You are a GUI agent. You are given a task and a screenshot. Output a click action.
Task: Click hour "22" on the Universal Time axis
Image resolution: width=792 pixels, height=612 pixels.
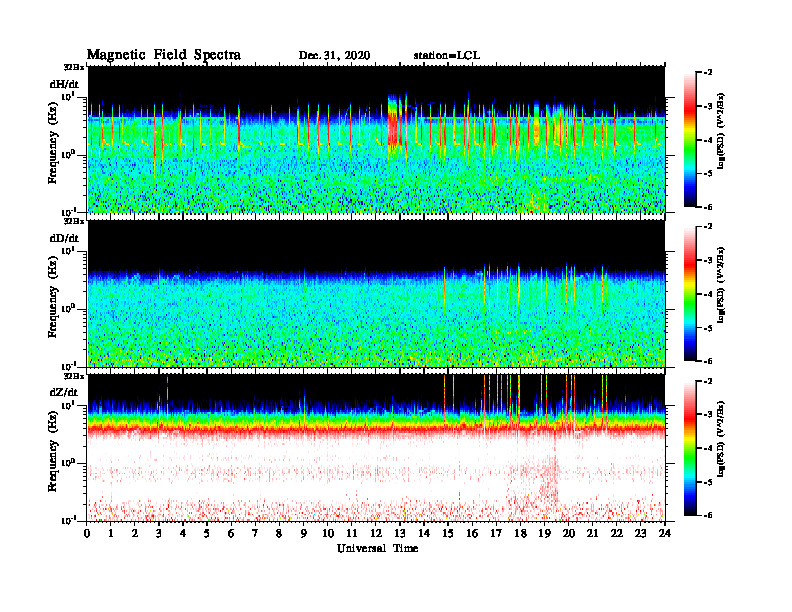tap(617, 533)
